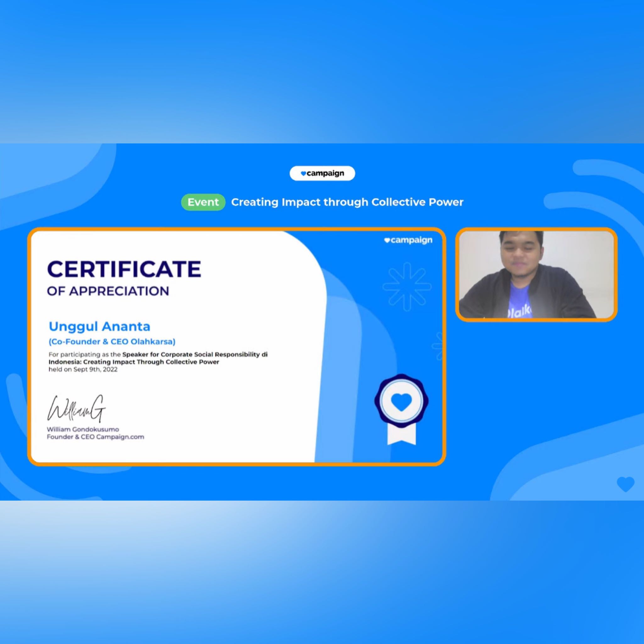644x644 pixels.
Task: Click 'held on Sept 9th, 2022' text
Action: 83,369
